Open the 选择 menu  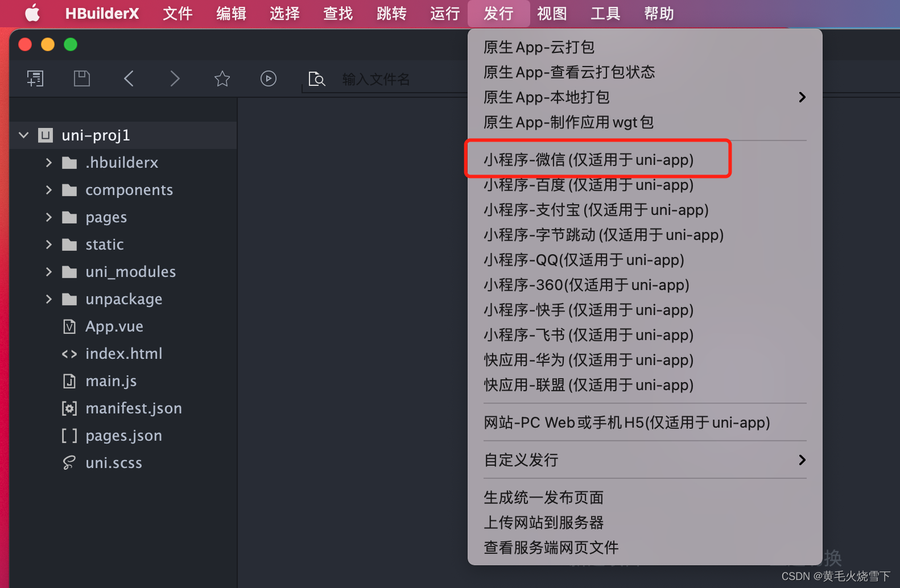click(284, 14)
